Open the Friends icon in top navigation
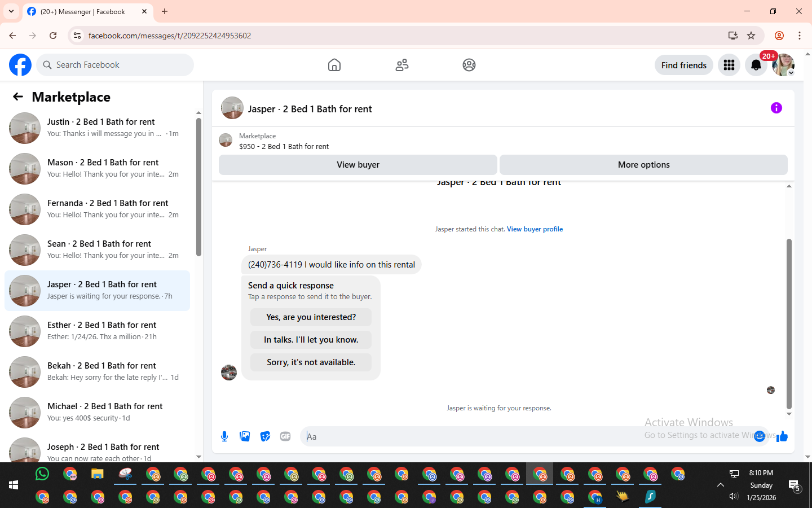Screen dimensions: 812x508 coord(402,65)
